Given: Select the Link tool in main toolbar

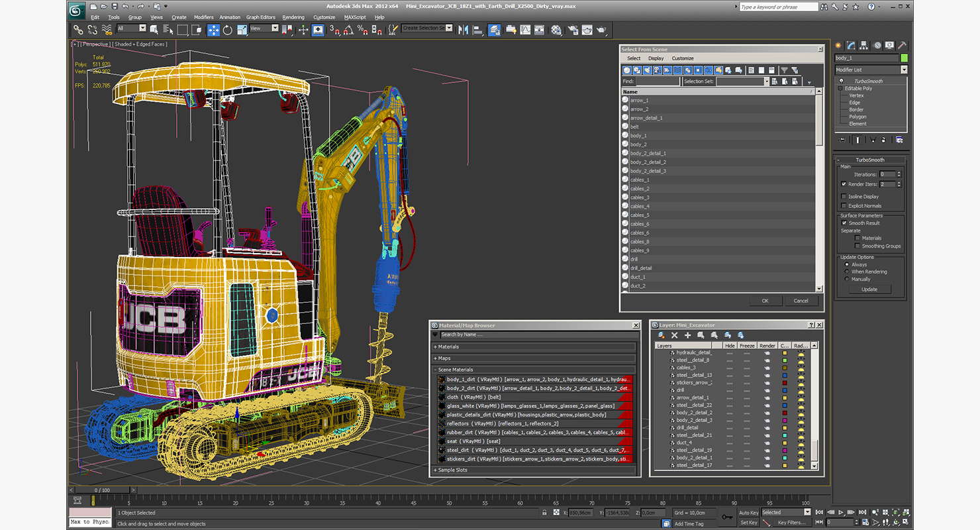Looking at the screenshot, I should [x=78, y=30].
